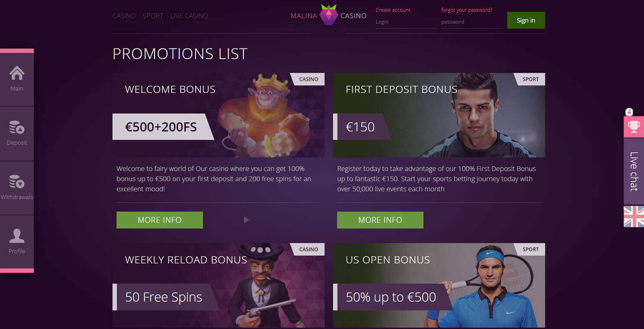The image size is (644, 329).
Task: Click the small play arrow beside More Info
Action: pyautogui.click(x=246, y=220)
